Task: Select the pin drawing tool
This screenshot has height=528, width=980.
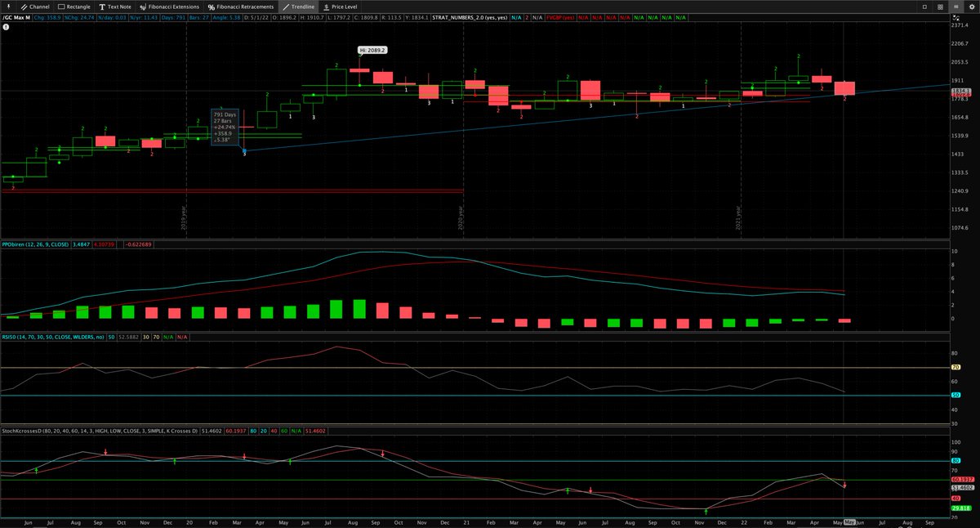Action: tap(7, 7)
